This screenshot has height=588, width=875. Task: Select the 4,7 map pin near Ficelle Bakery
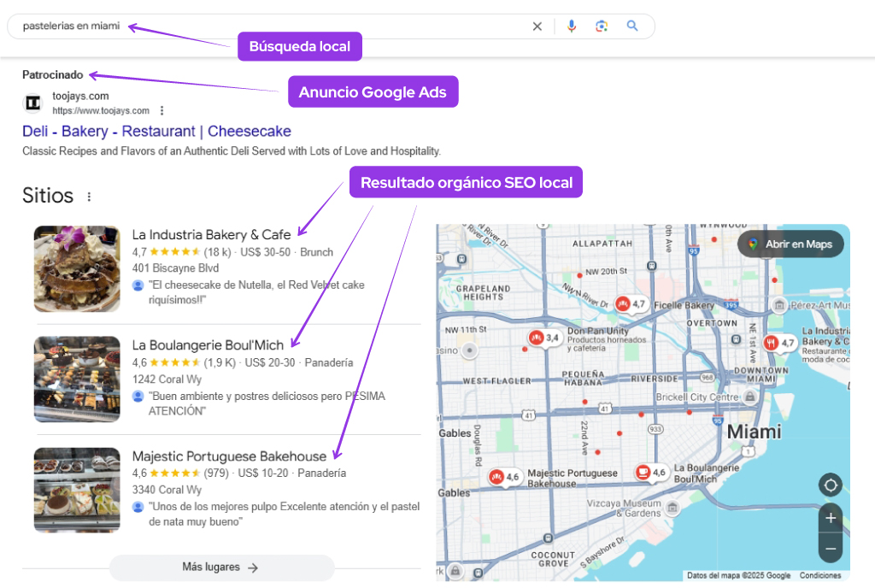click(631, 304)
